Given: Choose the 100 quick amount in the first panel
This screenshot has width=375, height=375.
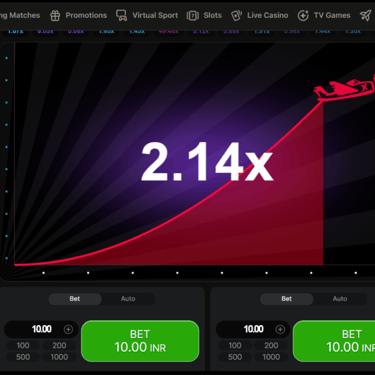Looking at the screenshot, I should 23,345.
